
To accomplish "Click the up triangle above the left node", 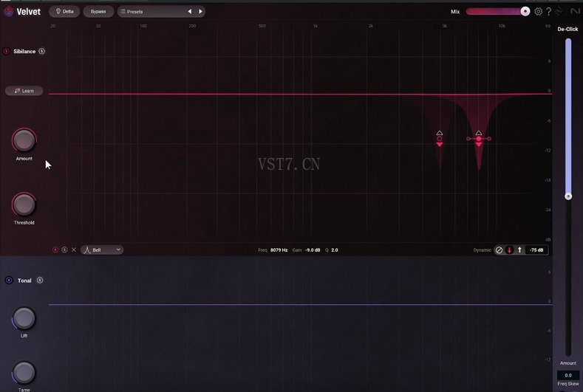I will coord(440,133).
